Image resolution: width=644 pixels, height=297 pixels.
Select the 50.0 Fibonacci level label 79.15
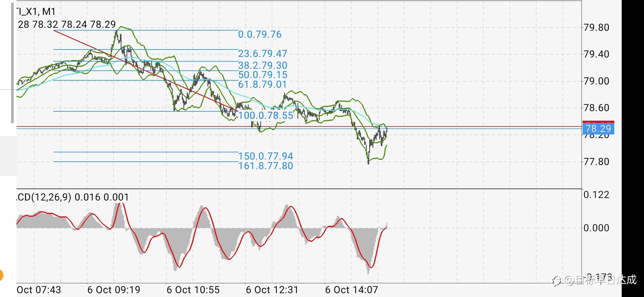pos(263,75)
